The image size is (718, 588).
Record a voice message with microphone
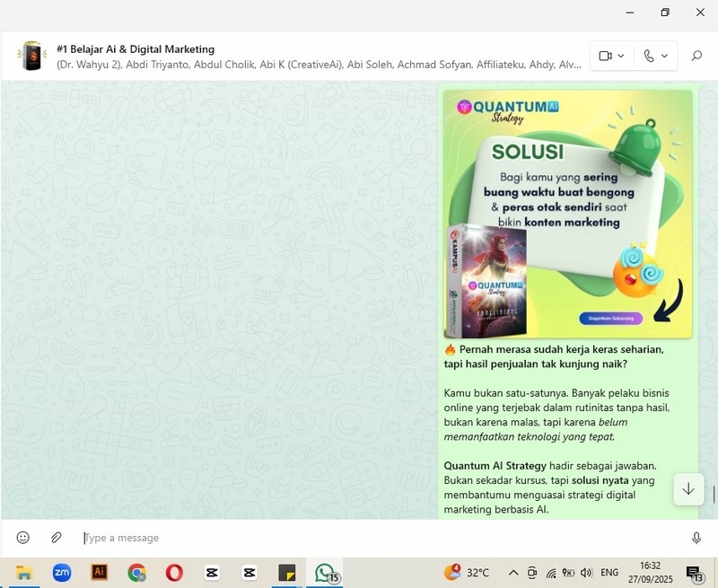point(696,538)
